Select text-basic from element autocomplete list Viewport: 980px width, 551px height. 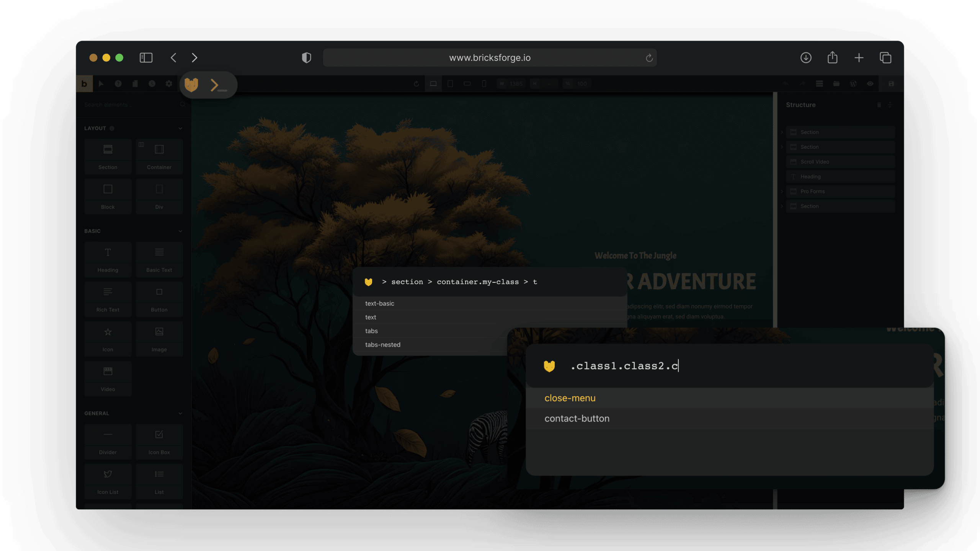(380, 303)
